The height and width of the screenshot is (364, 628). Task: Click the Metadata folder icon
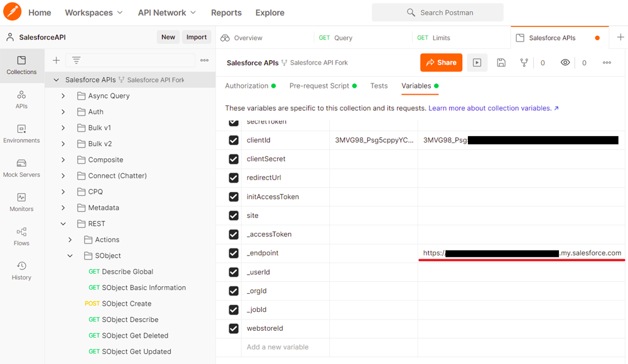pyautogui.click(x=81, y=208)
